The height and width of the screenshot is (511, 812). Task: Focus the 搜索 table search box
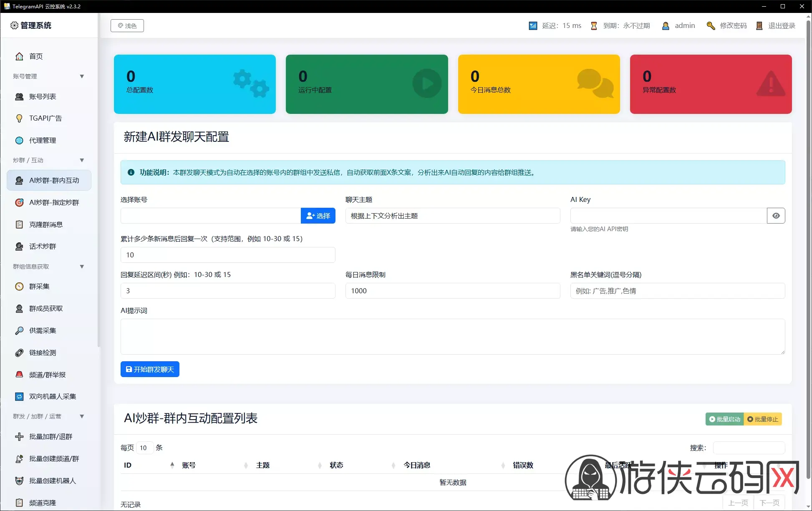coord(749,448)
